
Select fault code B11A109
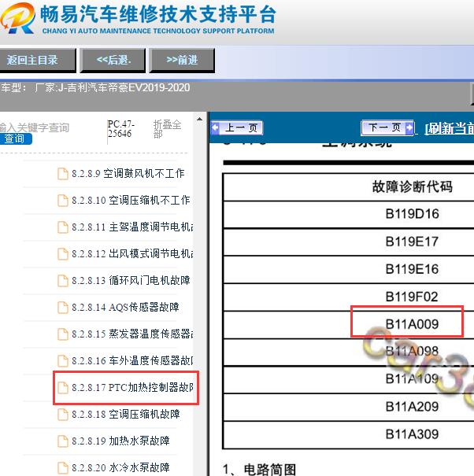412,379
